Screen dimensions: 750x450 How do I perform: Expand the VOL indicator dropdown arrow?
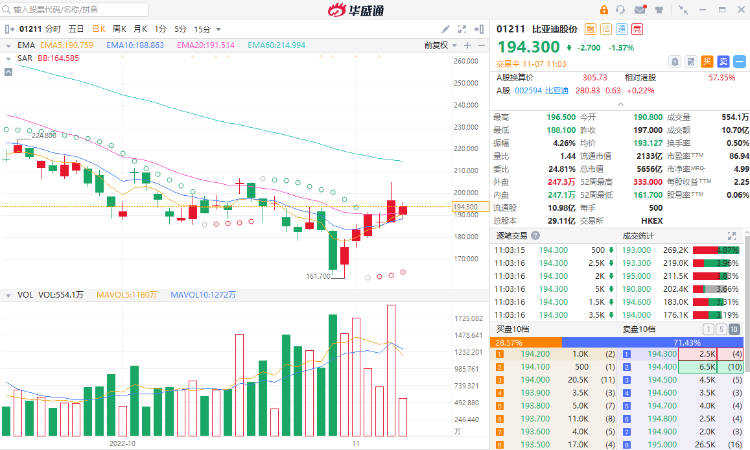pyautogui.click(x=8, y=296)
